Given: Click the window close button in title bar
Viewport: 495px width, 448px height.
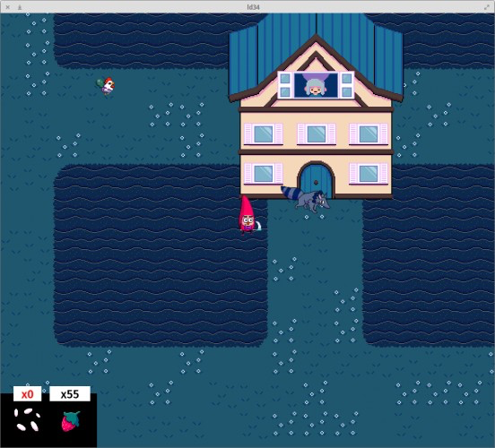Looking at the screenshot, I should pos(7,7).
